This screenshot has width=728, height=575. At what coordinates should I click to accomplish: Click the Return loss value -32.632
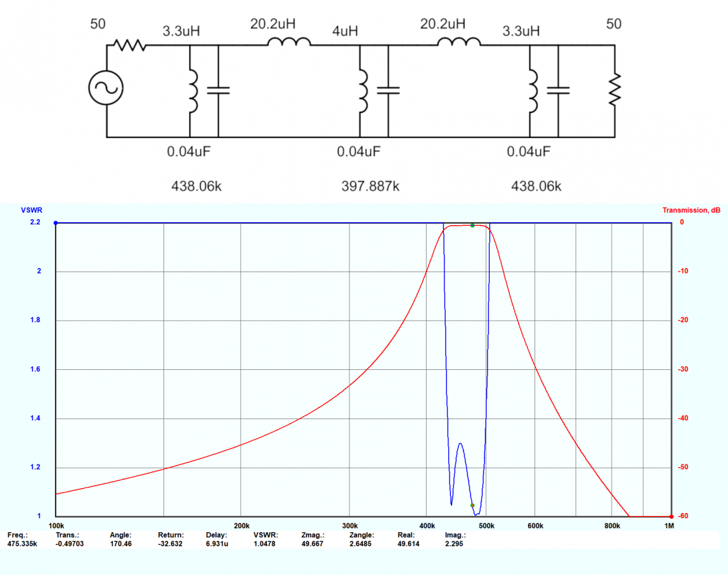coord(171,544)
